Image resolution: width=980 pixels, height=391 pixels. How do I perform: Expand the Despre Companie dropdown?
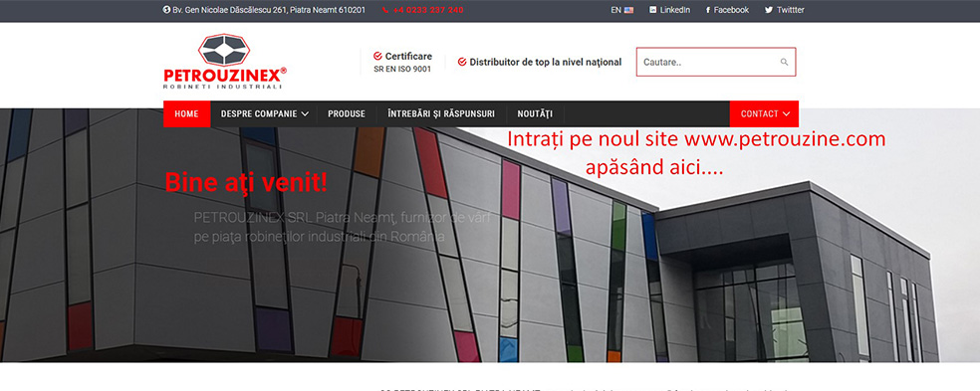pyautogui.click(x=264, y=113)
